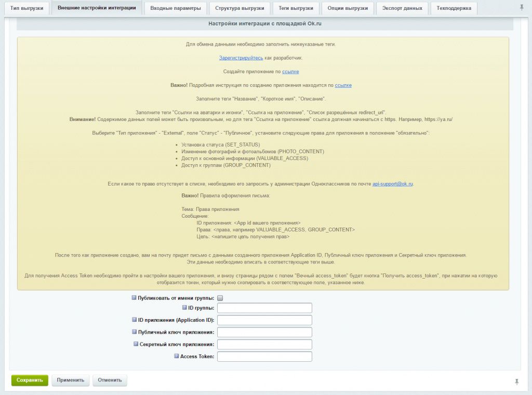This screenshot has width=532, height=395.
Task: Go to 'Структура выгрузки' tab
Action: [x=240, y=8]
